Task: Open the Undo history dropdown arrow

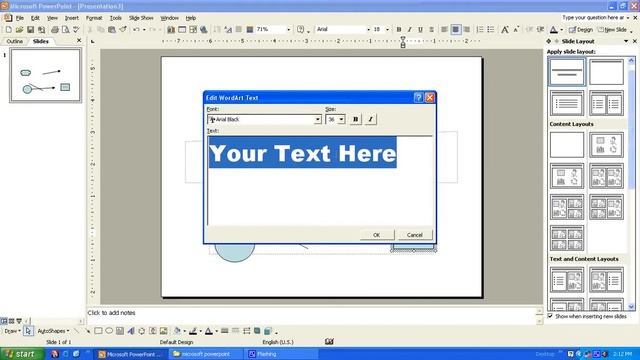Action: tap(144, 29)
